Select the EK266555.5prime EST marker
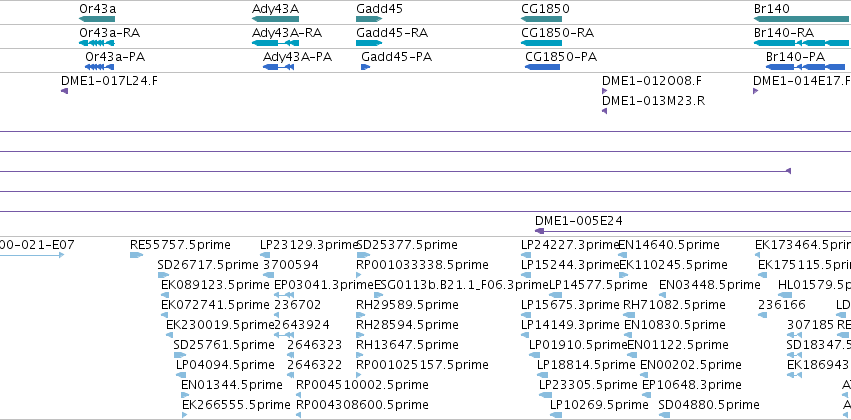 tap(185, 415)
